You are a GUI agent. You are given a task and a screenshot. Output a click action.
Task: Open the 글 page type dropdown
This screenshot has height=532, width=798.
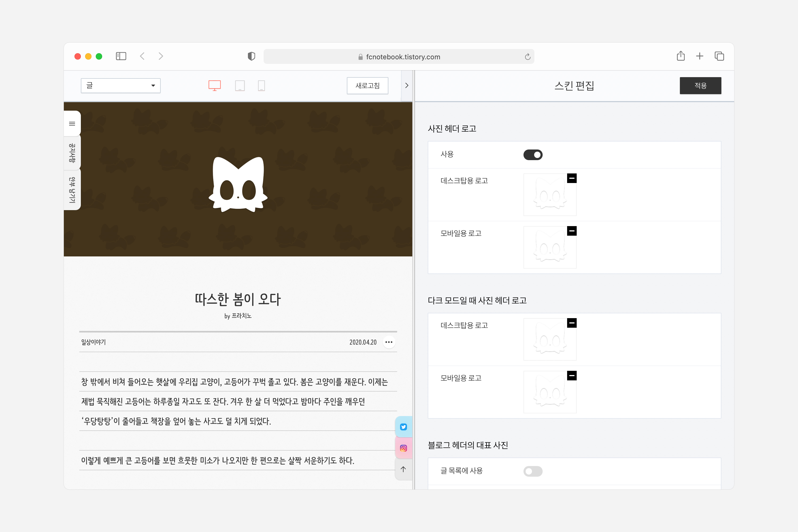click(120, 85)
